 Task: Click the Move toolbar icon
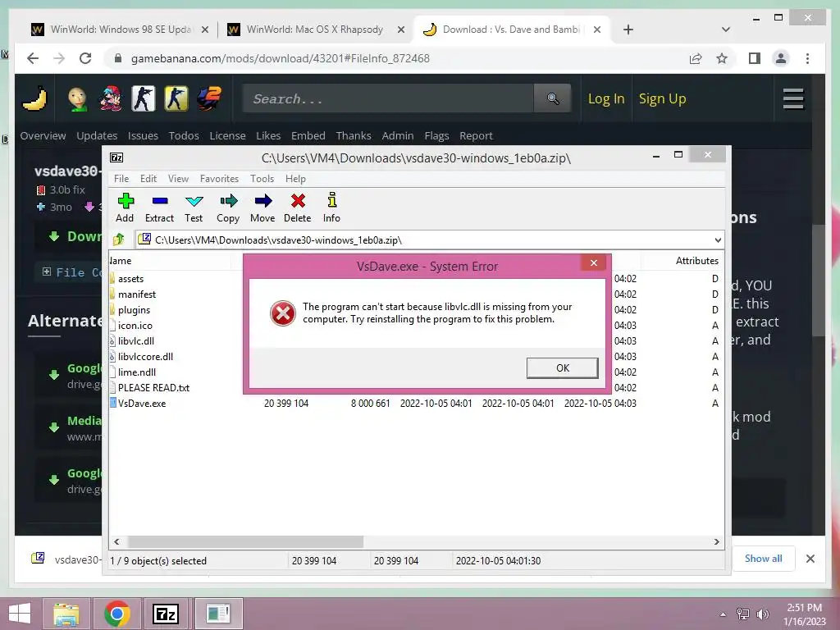(x=262, y=208)
